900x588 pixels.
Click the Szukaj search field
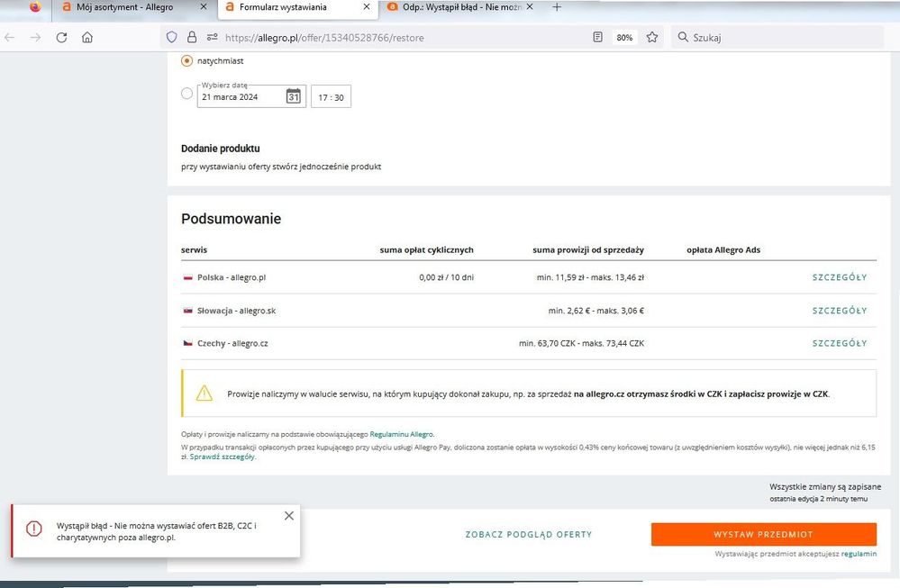pos(777,37)
